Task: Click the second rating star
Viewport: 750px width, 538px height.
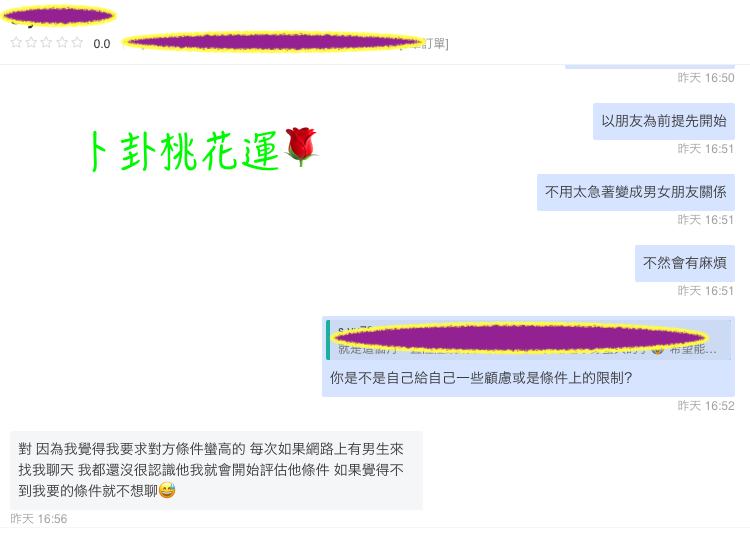Action: coord(32,43)
